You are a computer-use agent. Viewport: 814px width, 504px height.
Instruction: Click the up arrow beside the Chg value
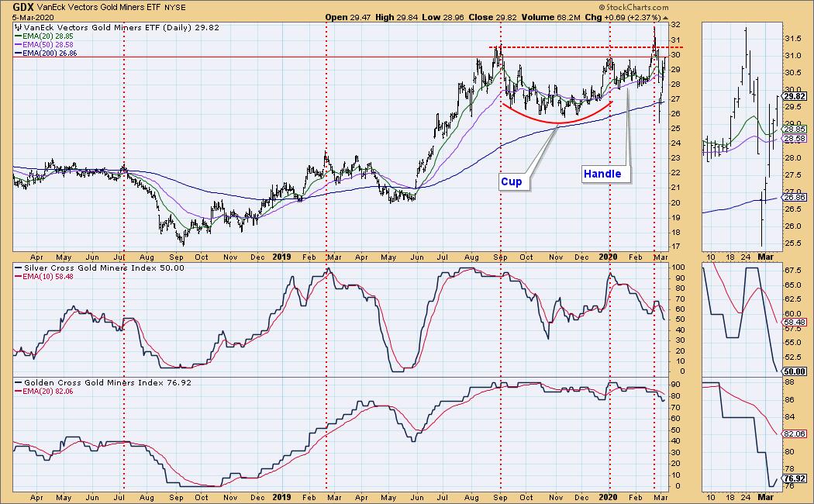pos(666,18)
